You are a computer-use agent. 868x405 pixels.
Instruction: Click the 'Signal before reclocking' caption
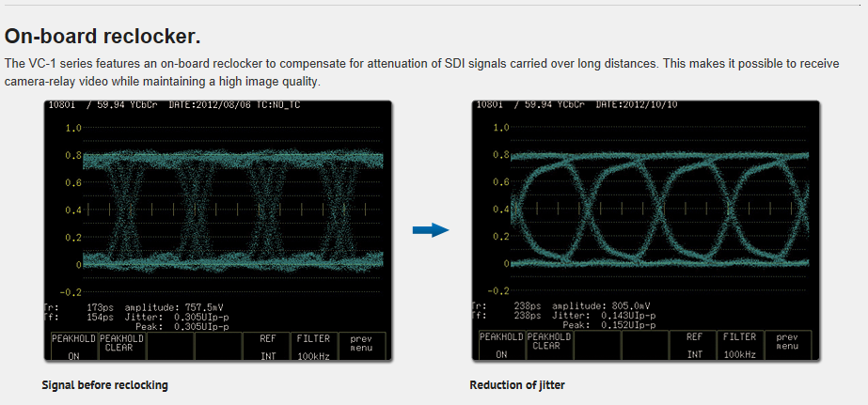(x=104, y=385)
